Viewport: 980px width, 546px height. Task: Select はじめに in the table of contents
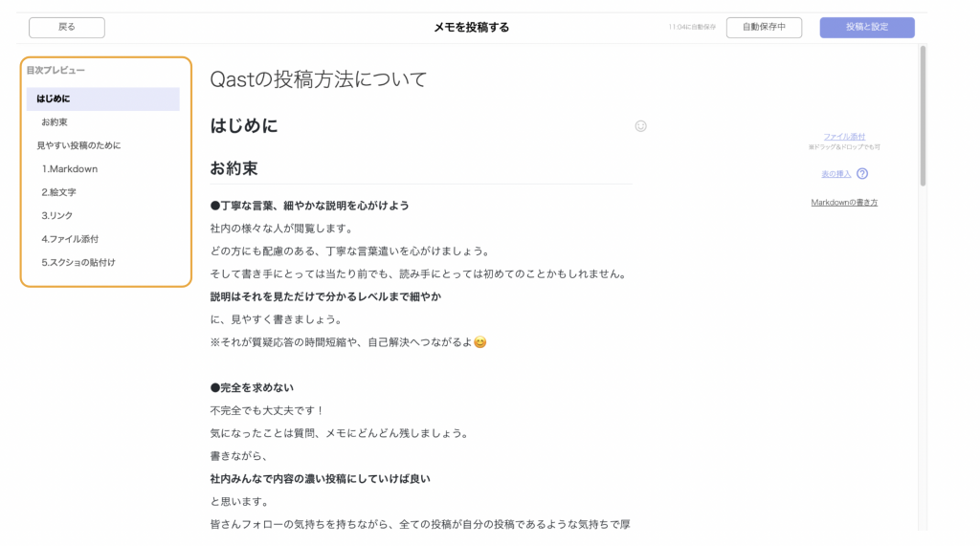tap(54, 98)
